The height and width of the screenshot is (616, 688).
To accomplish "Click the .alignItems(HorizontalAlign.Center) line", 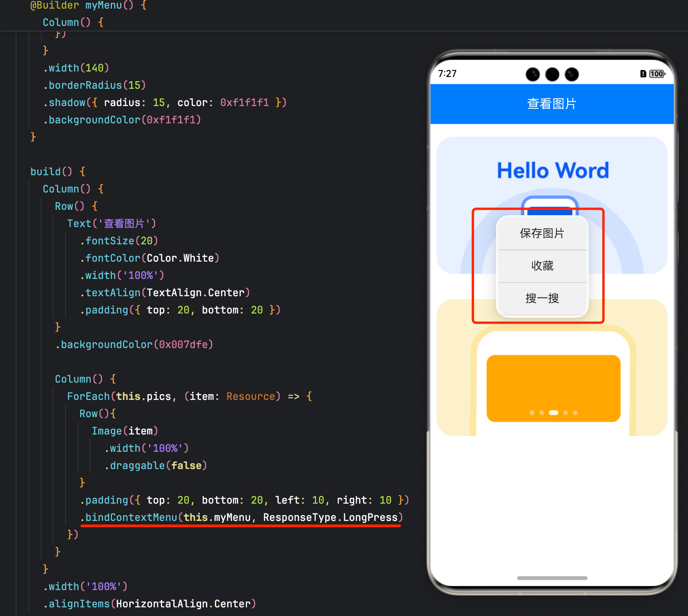I will [x=150, y=604].
